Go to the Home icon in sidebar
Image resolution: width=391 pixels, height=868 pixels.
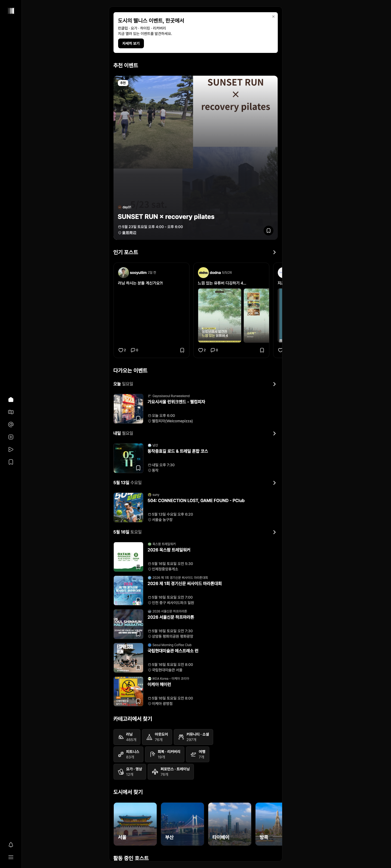tap(11, 400)
